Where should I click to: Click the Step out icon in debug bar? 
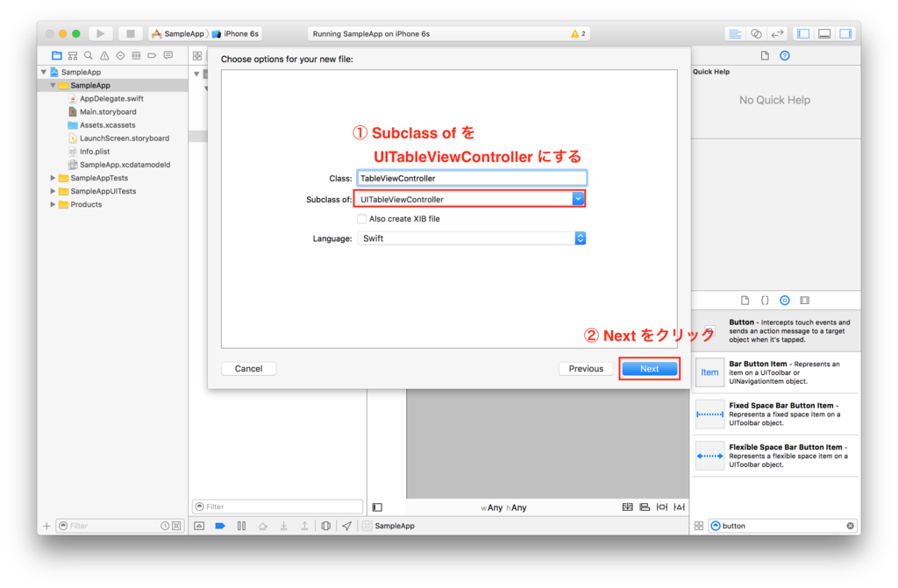coord(304,526)
